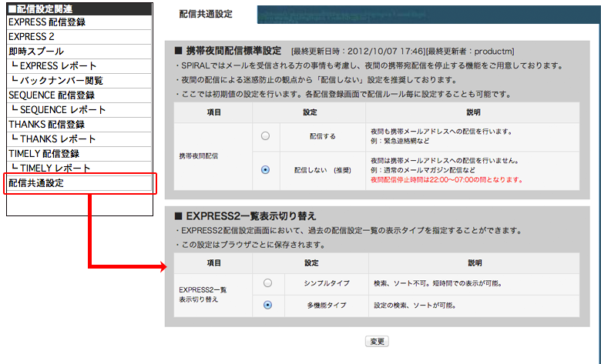601x364 pixels.
Task: Click 配信共通設定 in the sidebar
Action: 36,183
